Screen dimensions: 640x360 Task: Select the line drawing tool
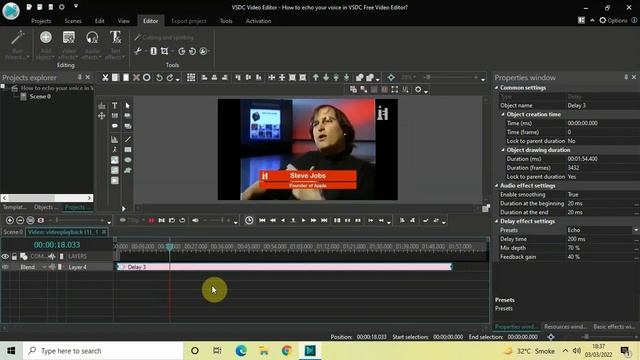coord(128,140)
